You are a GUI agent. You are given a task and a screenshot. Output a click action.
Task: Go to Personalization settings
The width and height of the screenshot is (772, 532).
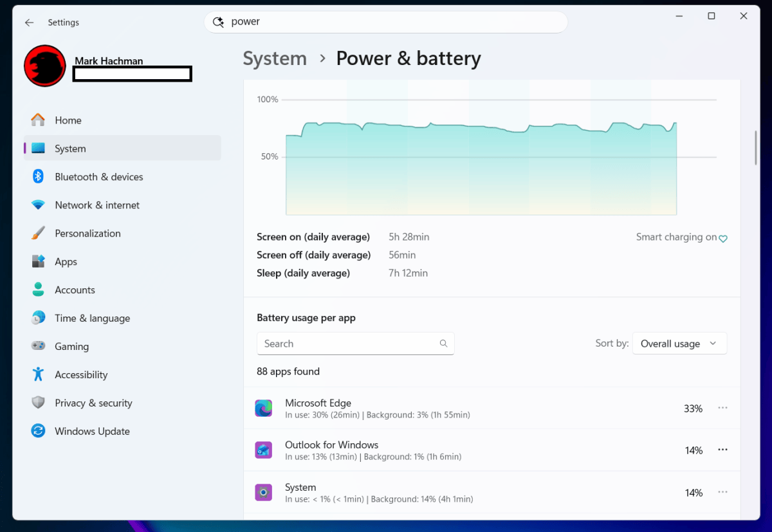coord(122,234)
